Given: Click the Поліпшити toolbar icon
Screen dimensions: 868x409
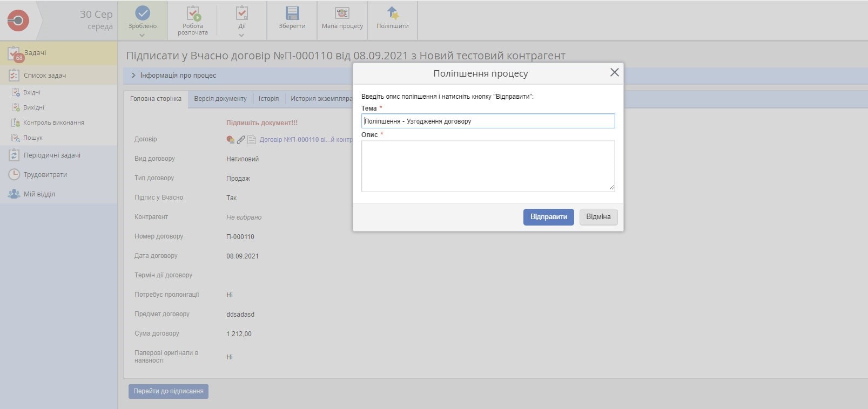Looking at the screenshot, I should point(392,13).
